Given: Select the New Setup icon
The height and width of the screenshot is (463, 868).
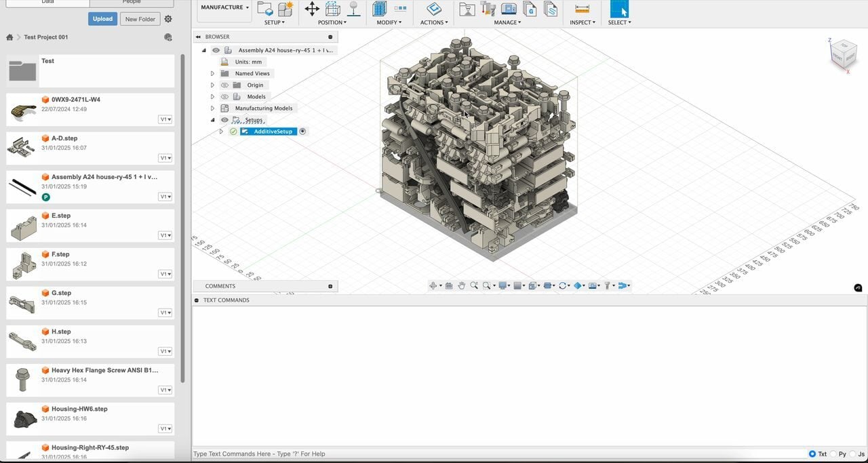Looking at the screenshot, I should [265, 9].
